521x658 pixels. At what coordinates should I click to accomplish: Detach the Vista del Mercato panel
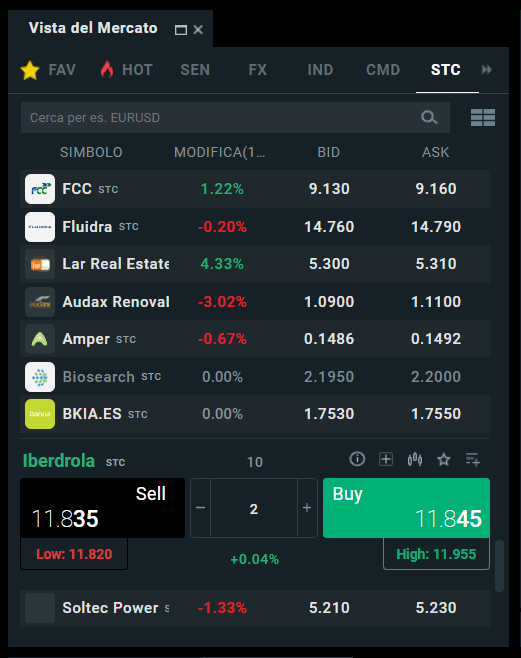point(181,30)
